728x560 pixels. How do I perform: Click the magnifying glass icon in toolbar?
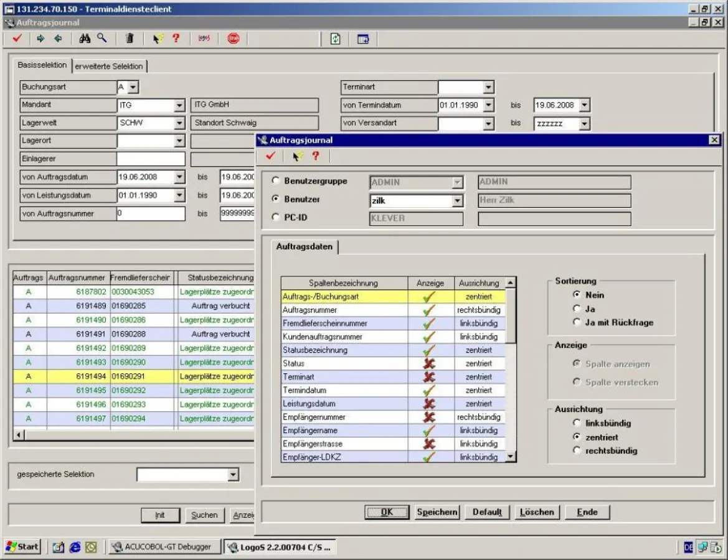(x=102, y=39)
